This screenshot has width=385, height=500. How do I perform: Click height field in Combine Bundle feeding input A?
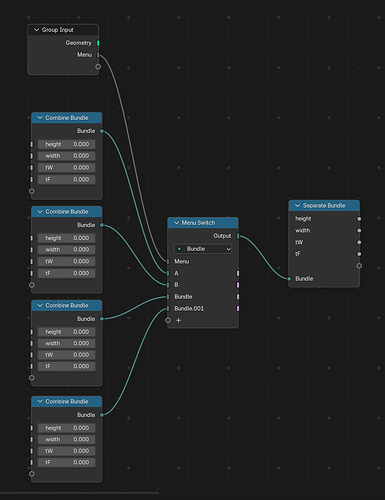pos(66,144)
